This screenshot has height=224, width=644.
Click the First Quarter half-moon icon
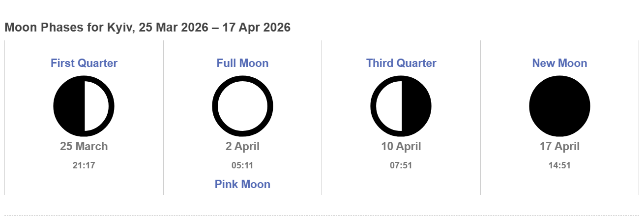[84, 106]
